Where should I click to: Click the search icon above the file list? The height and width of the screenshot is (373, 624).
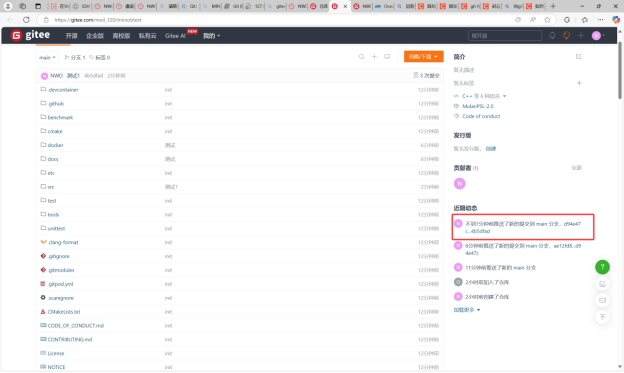pos(361,57)
